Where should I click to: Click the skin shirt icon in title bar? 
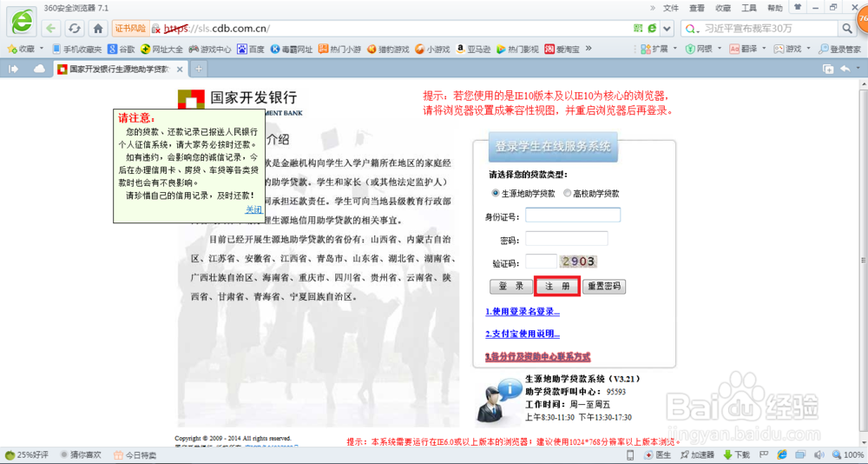(797, 7)
